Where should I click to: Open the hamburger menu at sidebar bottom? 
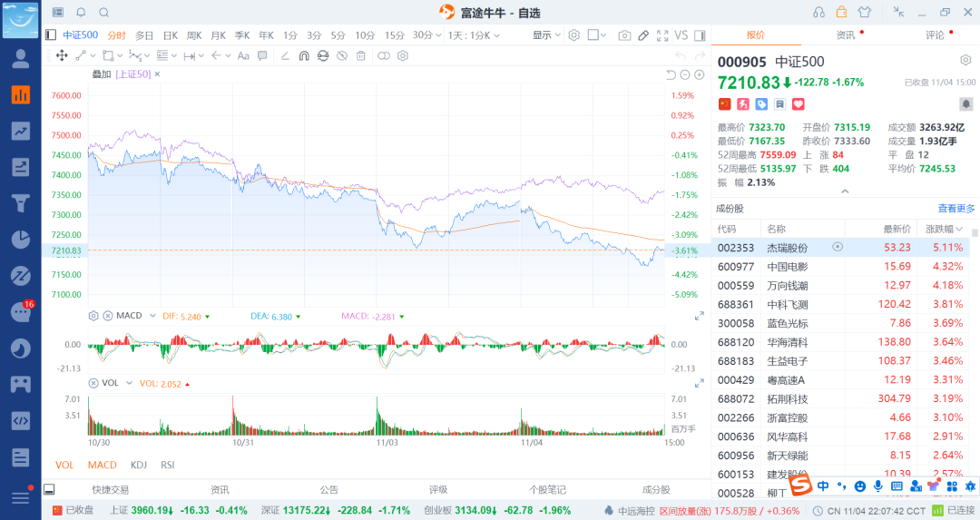(x=21, y=497)
